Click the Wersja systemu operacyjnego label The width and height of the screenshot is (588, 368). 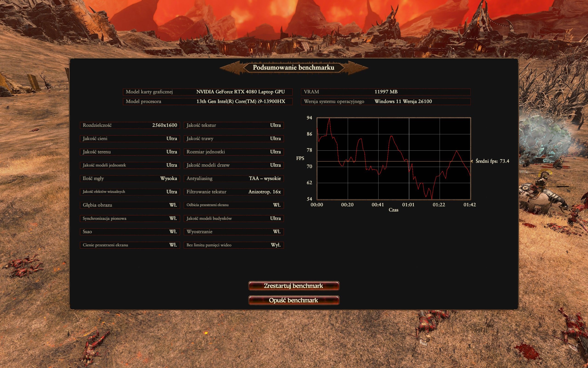click(x=334, y=101)
